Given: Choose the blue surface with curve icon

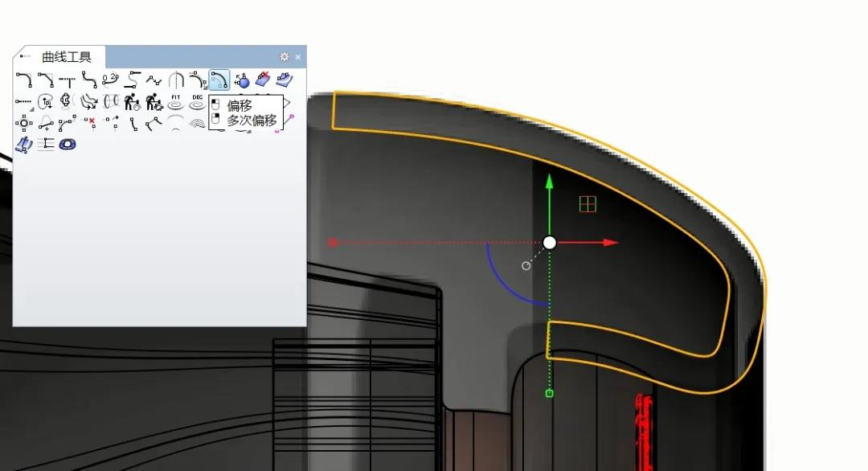Looking at the screenshot, I should pos(284,80).
